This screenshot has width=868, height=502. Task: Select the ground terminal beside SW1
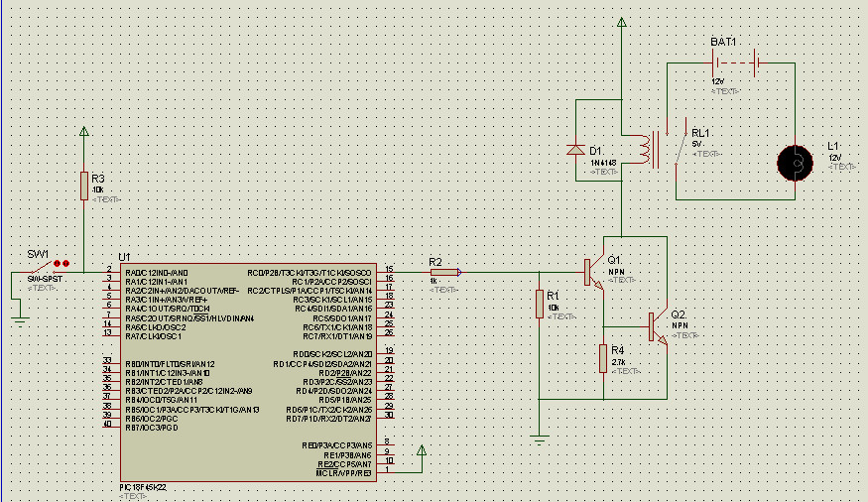pyautogui.click(x=20, y=321)
